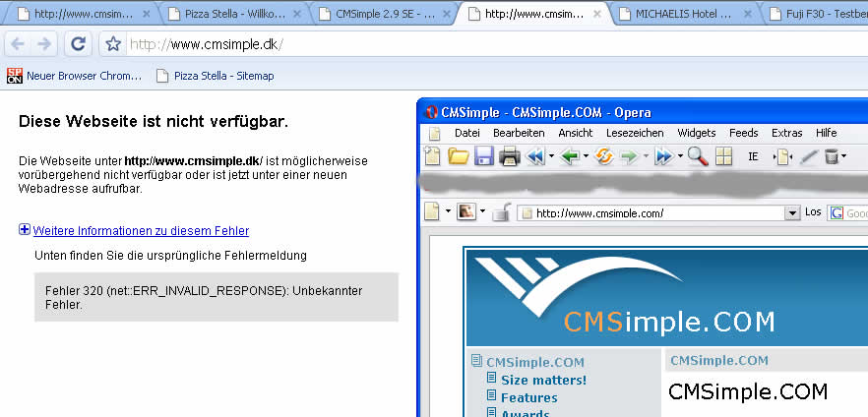Switch to the CMSimple 2.9 SE tab

coord(385,15)
